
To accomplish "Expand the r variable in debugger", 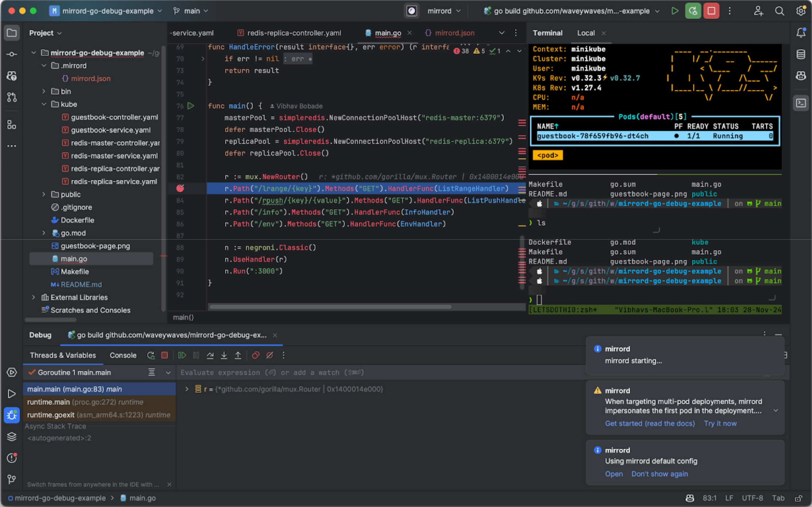I will point(187,389).
